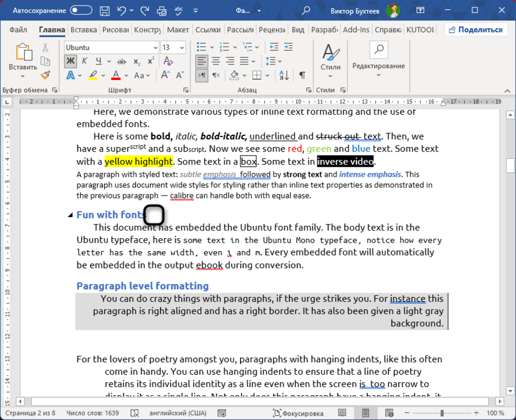Apply superscript formatting
This screenshot has width=516, height=420.
point(151,61)
